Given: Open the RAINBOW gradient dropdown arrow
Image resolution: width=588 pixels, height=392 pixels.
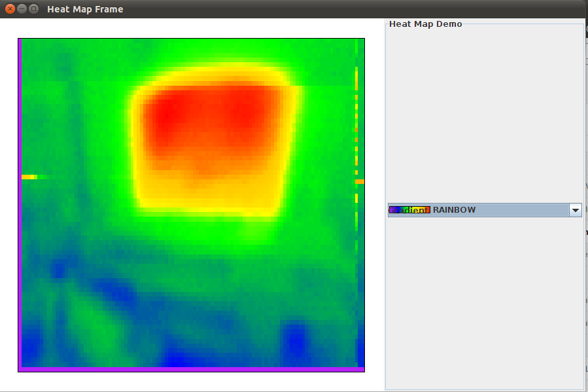Looking at the screenshot, I should 576,210.
